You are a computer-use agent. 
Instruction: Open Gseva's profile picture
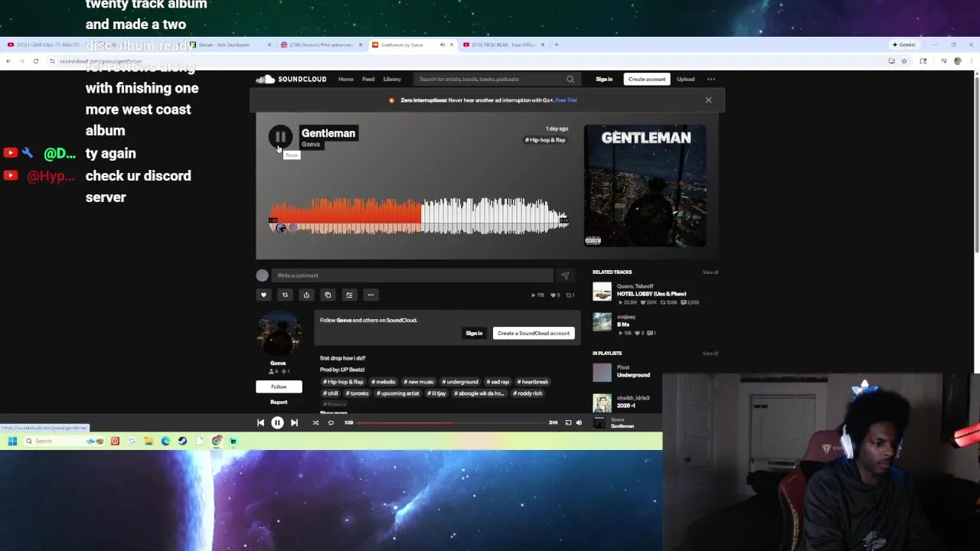279,334
